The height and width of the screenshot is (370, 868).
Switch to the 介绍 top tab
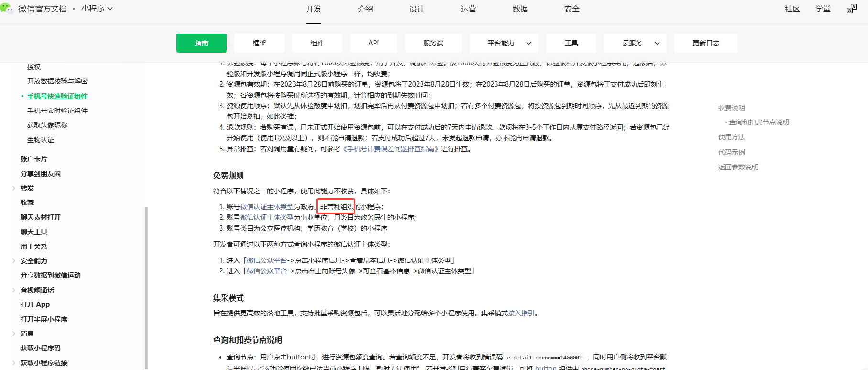[x=365, y=9]
